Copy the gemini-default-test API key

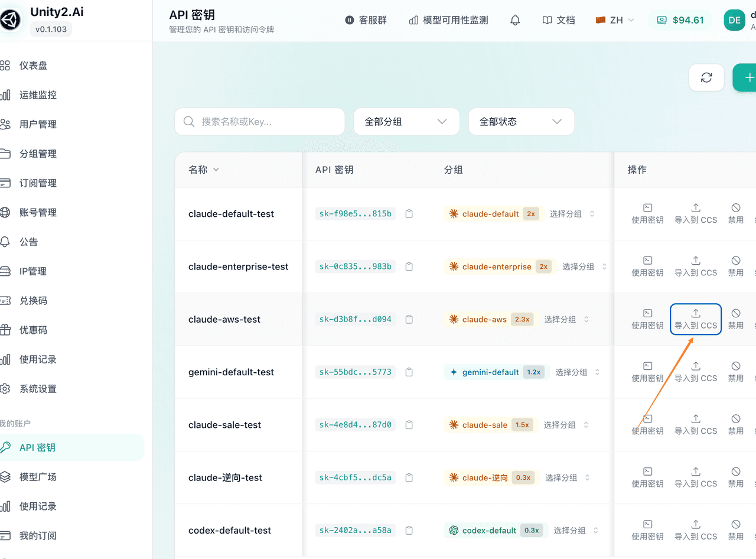click(409, 372)
